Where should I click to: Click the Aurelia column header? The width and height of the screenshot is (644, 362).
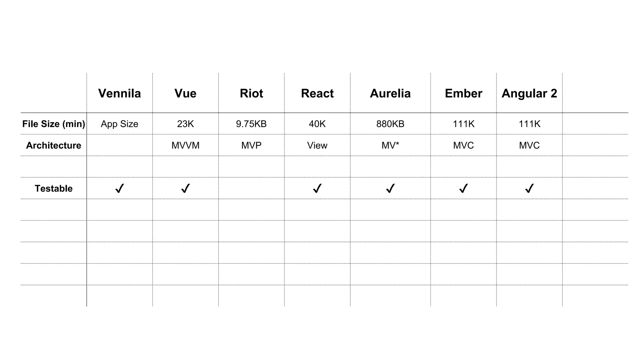(390, 93)
